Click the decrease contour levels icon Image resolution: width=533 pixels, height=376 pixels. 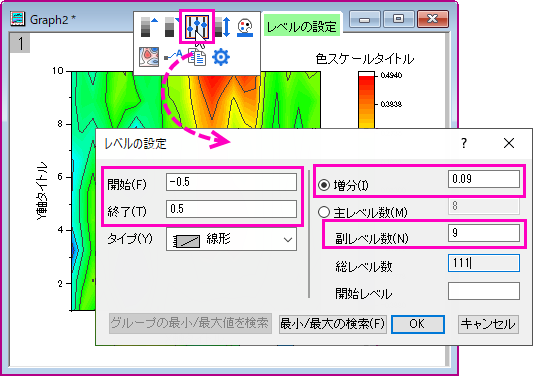[171, 27]
